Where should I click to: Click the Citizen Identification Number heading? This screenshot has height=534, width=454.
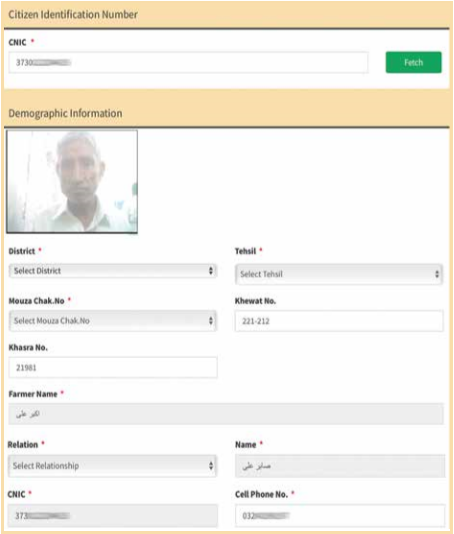tap(73, 14)
